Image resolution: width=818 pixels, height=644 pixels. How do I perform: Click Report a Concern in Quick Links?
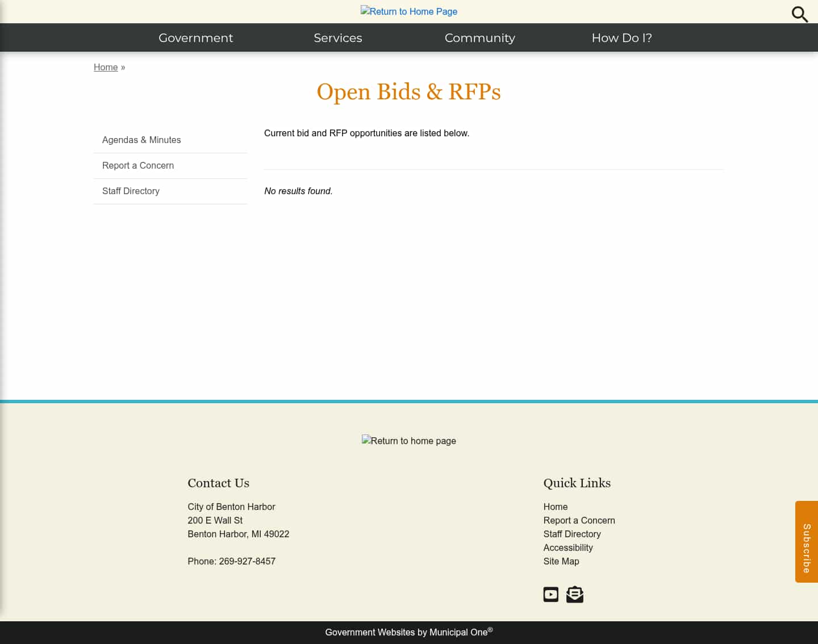(x=579, y=520)
